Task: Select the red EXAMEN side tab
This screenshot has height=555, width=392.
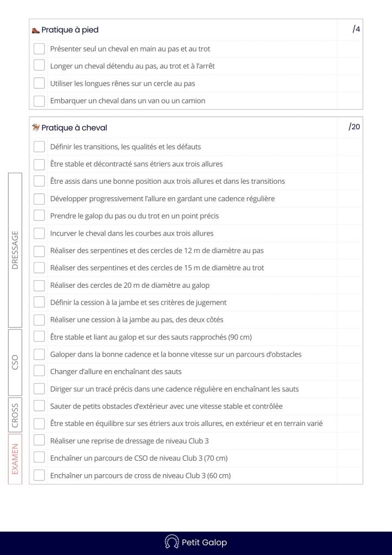Action: 15,459
